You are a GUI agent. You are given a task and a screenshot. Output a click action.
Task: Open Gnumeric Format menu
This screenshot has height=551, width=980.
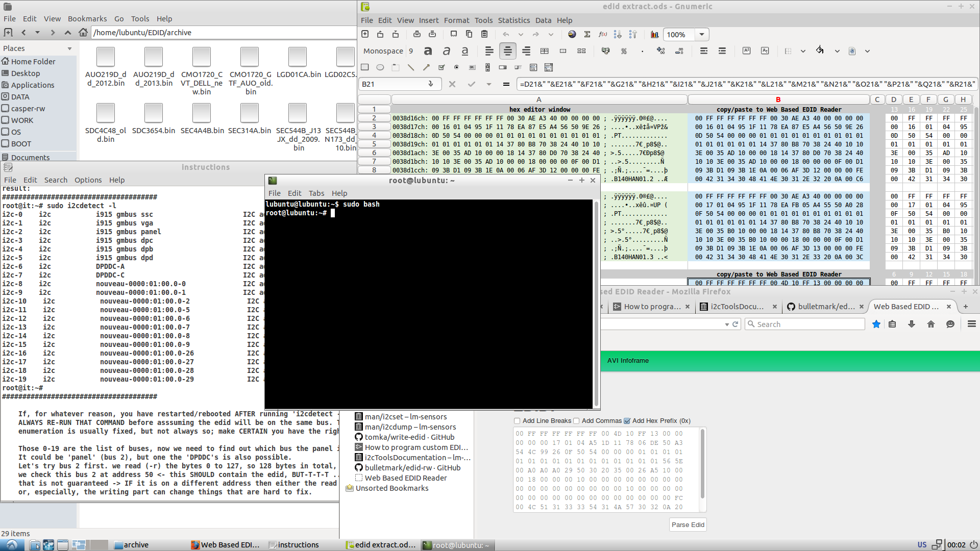point(456,20)
